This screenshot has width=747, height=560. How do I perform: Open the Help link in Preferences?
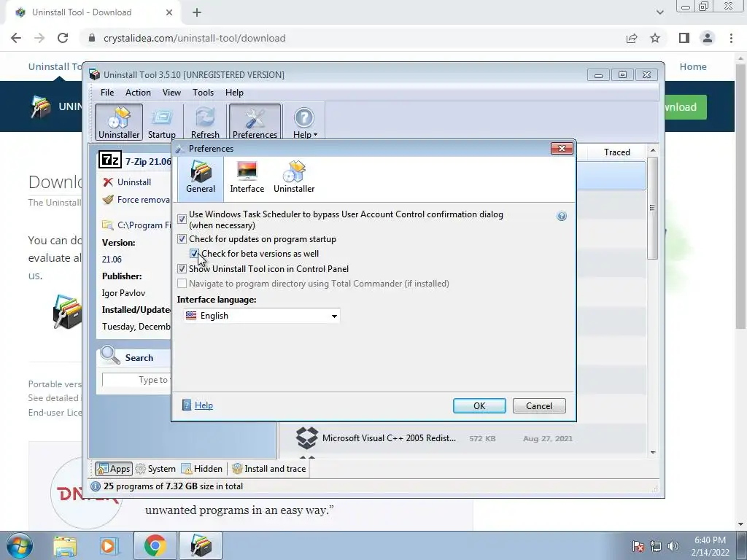[x=204, y=405]
